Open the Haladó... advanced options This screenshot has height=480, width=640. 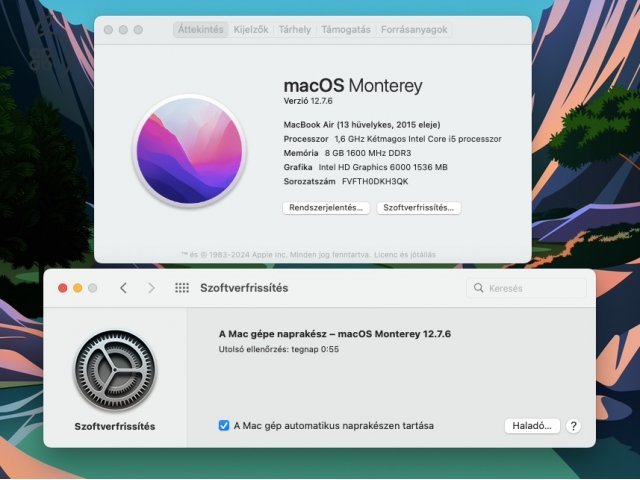(x=532, y=426)
